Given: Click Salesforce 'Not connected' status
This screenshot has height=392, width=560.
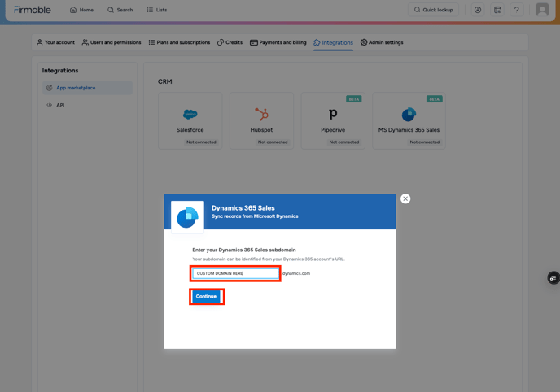Looking at the screenshot, I should point(201,142).
